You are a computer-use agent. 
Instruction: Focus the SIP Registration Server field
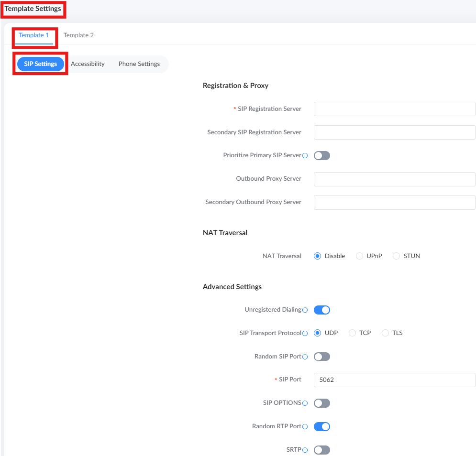tap(394, 109)
